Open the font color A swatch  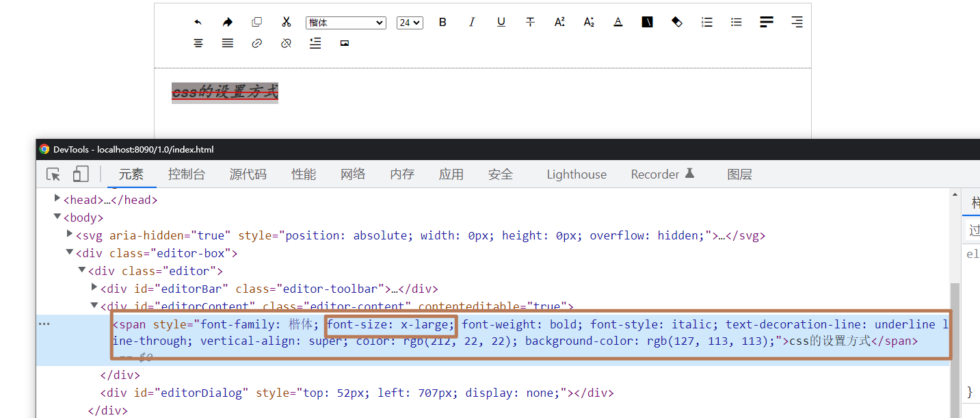point(618,22)
